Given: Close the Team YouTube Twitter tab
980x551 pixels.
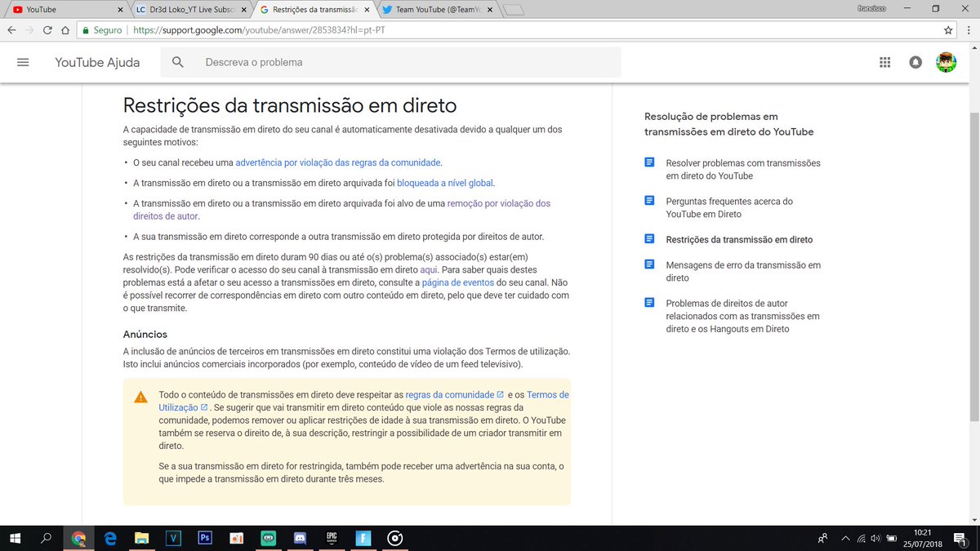Looking at the screenshot, I should pos(488,10).
